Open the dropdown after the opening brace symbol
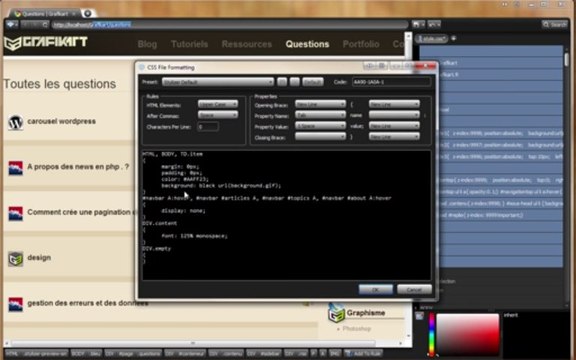 coord(394,104)
